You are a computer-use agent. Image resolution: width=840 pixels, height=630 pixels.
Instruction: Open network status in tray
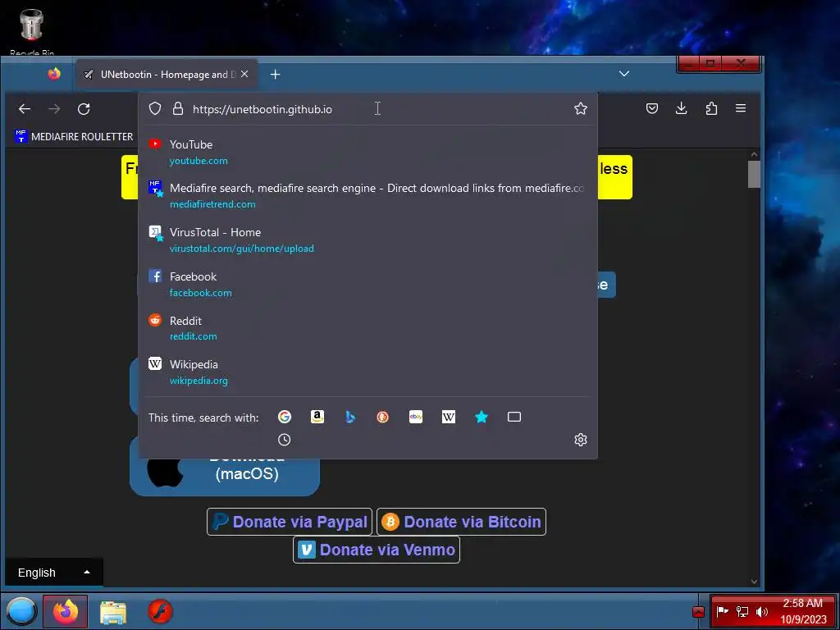742,612
